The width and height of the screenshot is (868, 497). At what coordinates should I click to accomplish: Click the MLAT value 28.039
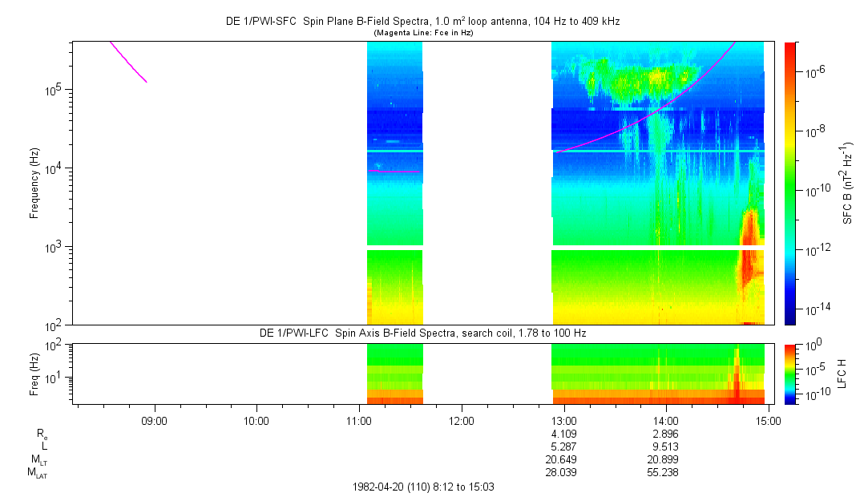pyautogui.click(x=563, y=473)
